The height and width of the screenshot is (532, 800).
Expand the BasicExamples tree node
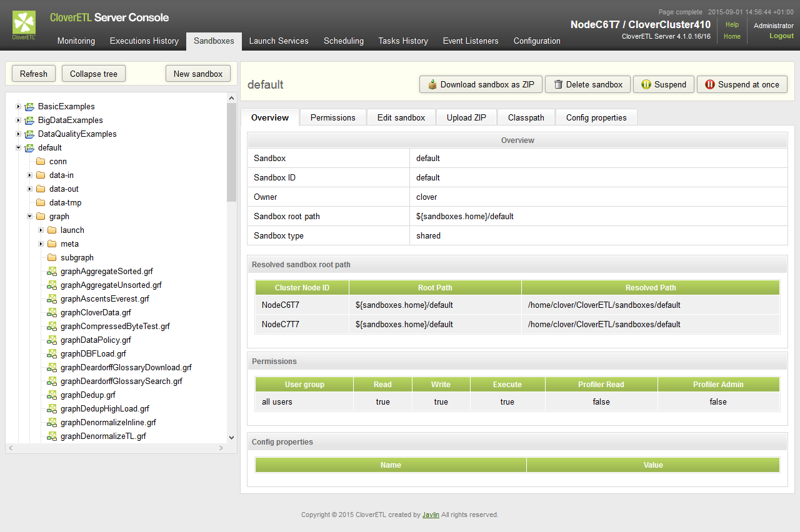(x=18, y=107)
